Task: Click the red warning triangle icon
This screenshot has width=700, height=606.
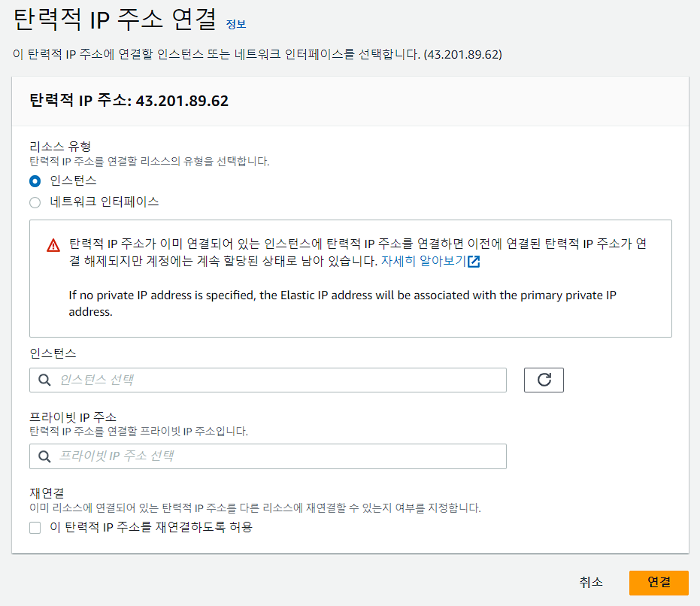Action: click(x=53, y=246)
